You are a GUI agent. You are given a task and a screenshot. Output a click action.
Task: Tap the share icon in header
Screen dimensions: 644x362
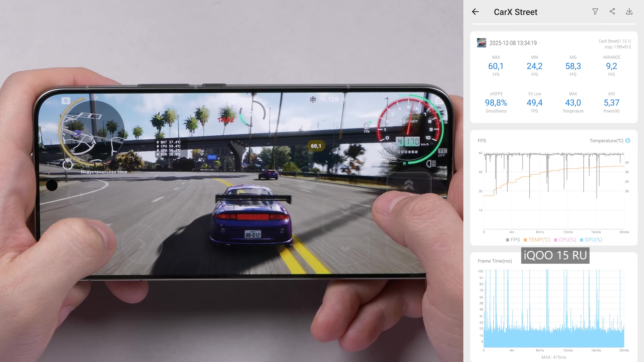612,12
